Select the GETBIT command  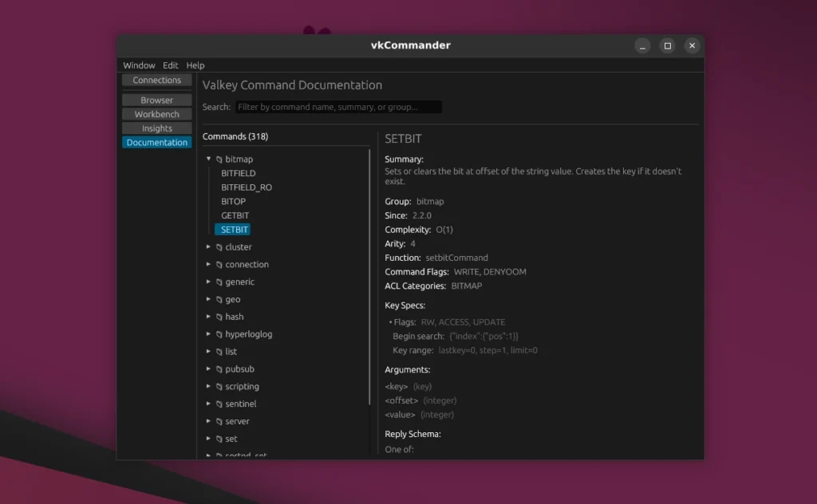[x=235, y=215]
